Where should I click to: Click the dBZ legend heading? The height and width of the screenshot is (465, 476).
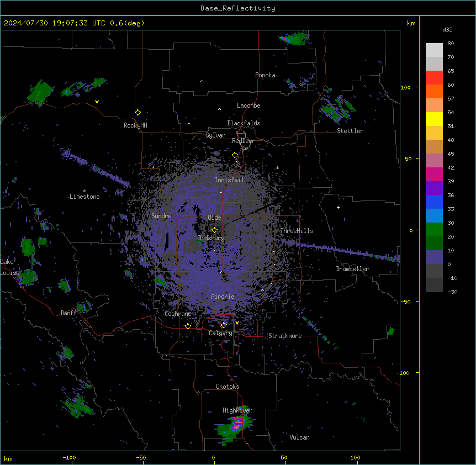coord(447,30)
